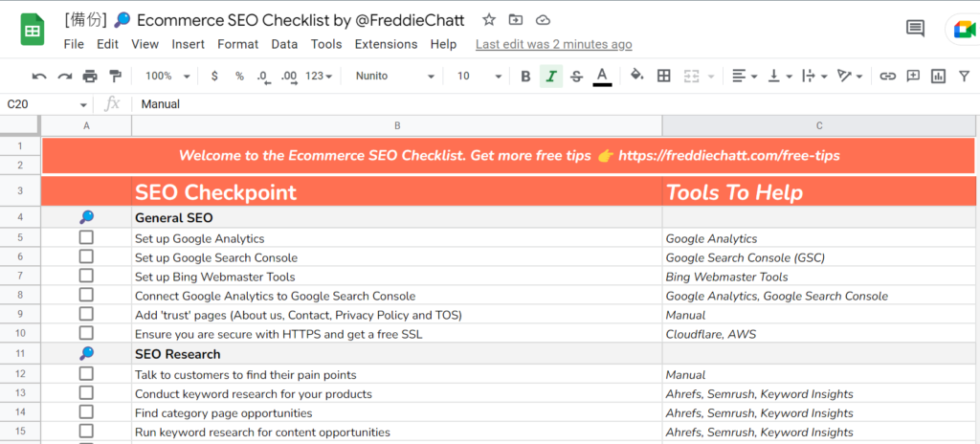Check the Add 'trust' pages box
The image size is (980, 444).
[x=86, y=314]
